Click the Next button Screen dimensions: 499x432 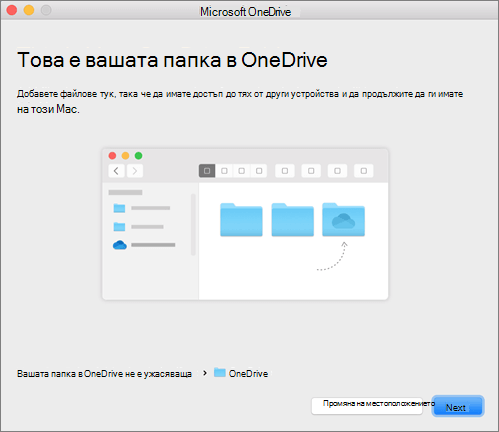[x=458, y=406]
